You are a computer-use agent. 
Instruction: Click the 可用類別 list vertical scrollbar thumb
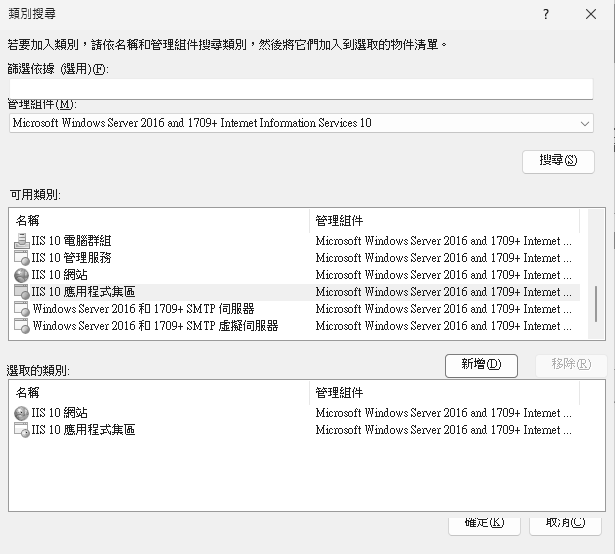(596, 304)
